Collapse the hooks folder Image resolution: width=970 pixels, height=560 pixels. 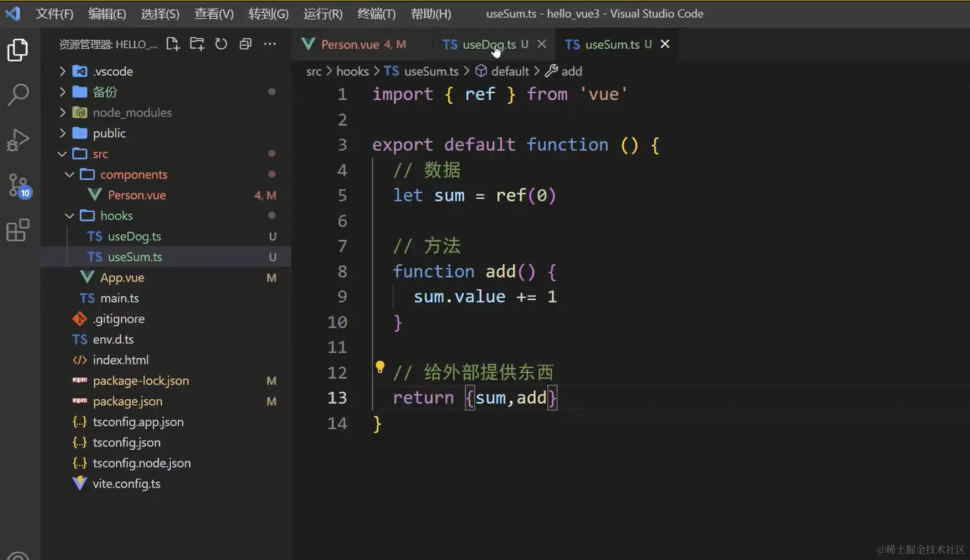[x=70, y=215]
